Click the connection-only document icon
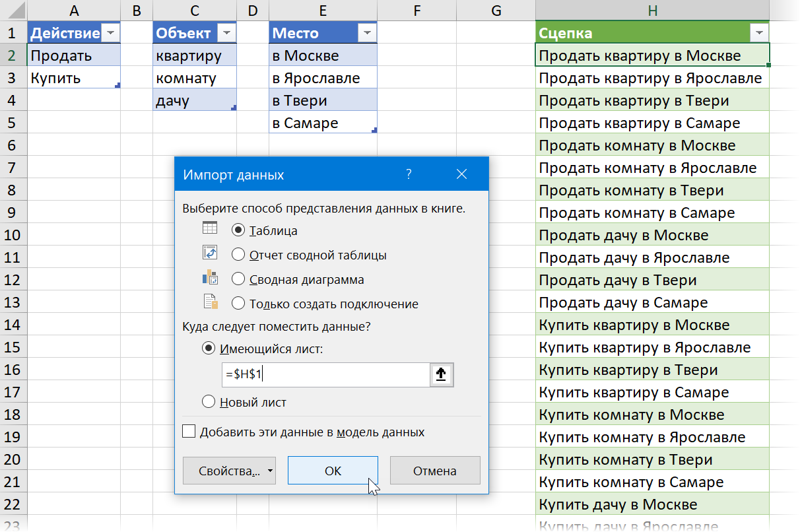800x532 pixels. tap(210, 302)
